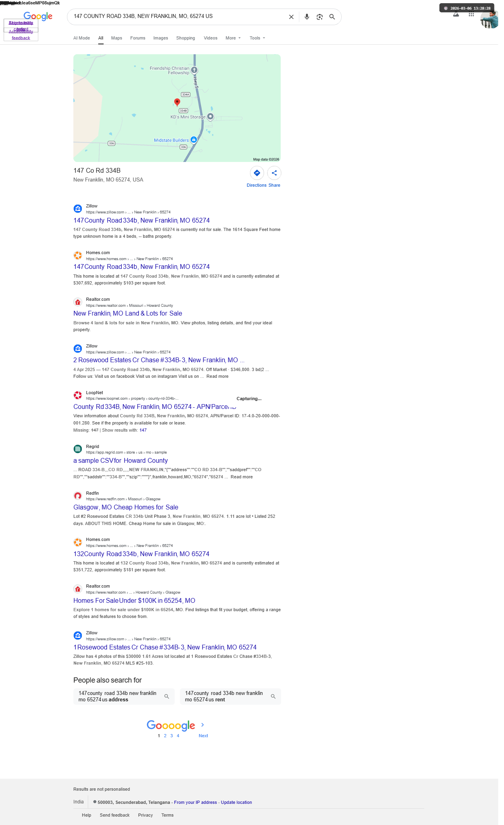
Task: Click 'Accessibility feedback' link
Action: click(21, 35)
